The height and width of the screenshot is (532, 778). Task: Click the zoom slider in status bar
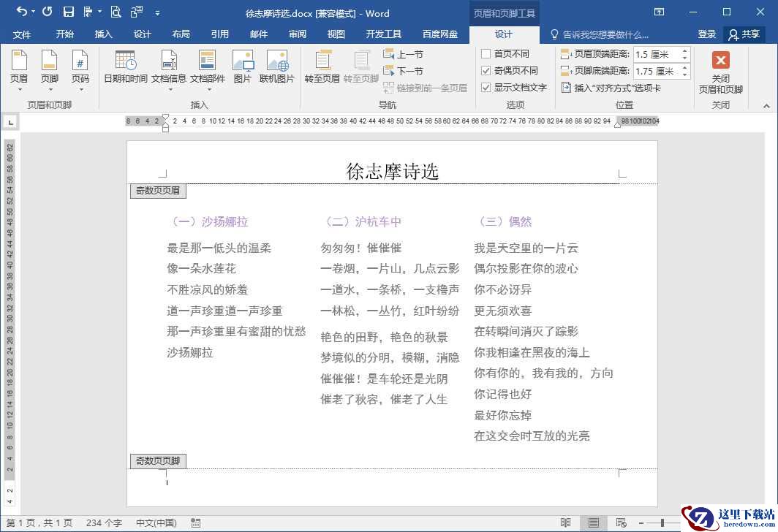point(662,522)
